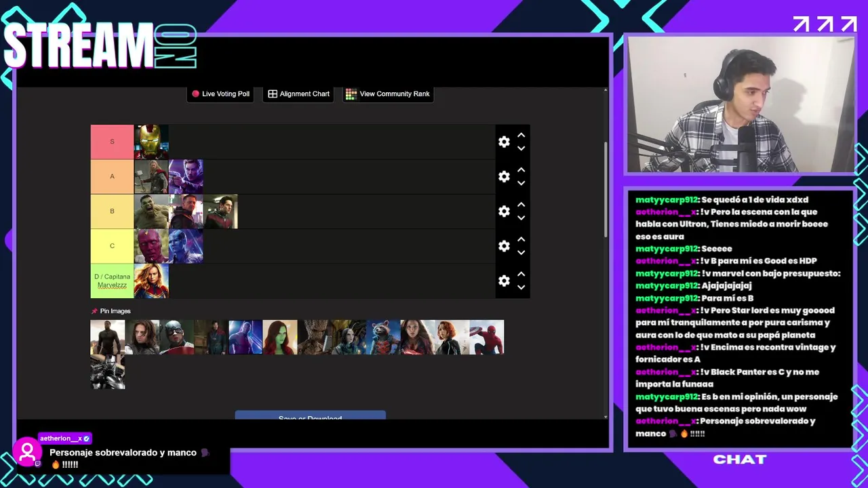Move the D tier row up
868x488 pixels.
coord(521,274)
